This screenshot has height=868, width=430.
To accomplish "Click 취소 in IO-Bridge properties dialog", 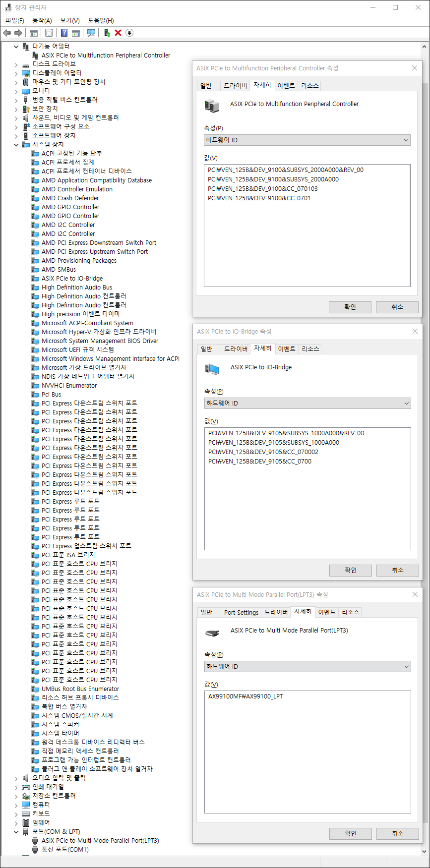I will coord(398,571).
